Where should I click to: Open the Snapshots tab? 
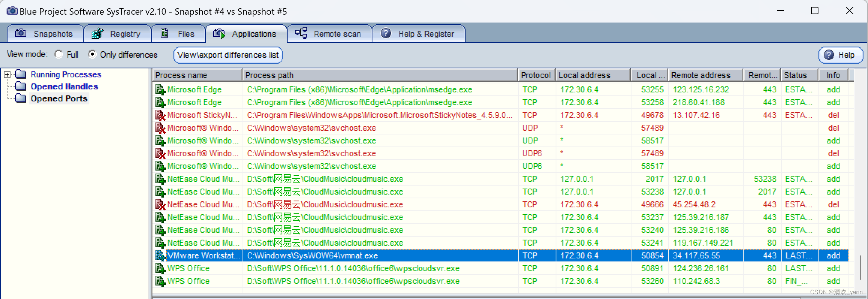click(x=45, y=34)
